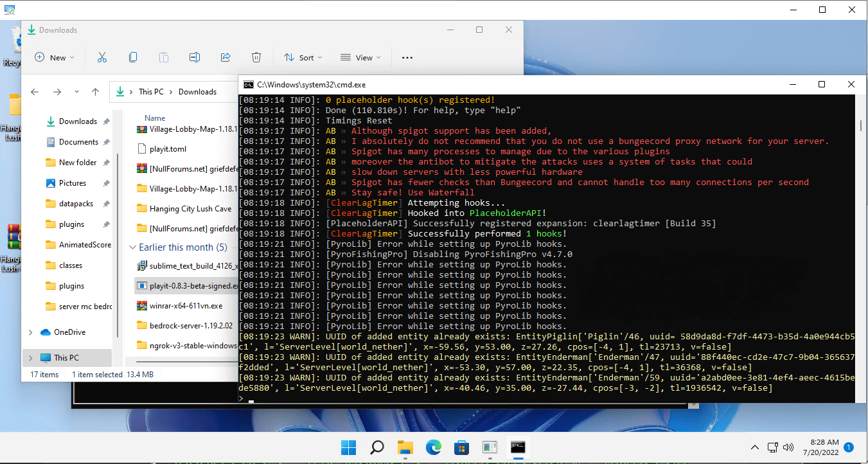Open the See more ellipsis menu
This screenshot has height=464, width=868.
[x=407, y=57]
